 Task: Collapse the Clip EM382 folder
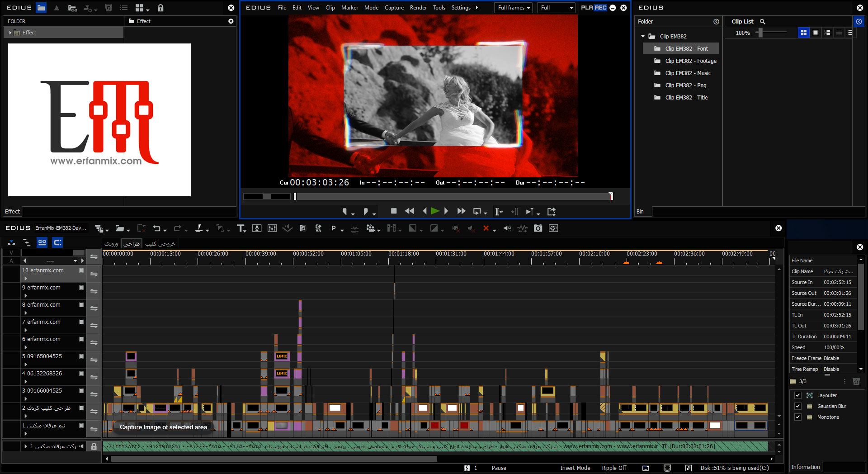pos(643,36)
